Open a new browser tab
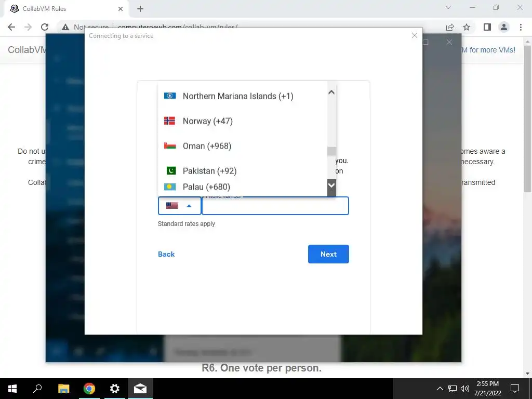532x399 pixels. [140, 9]
